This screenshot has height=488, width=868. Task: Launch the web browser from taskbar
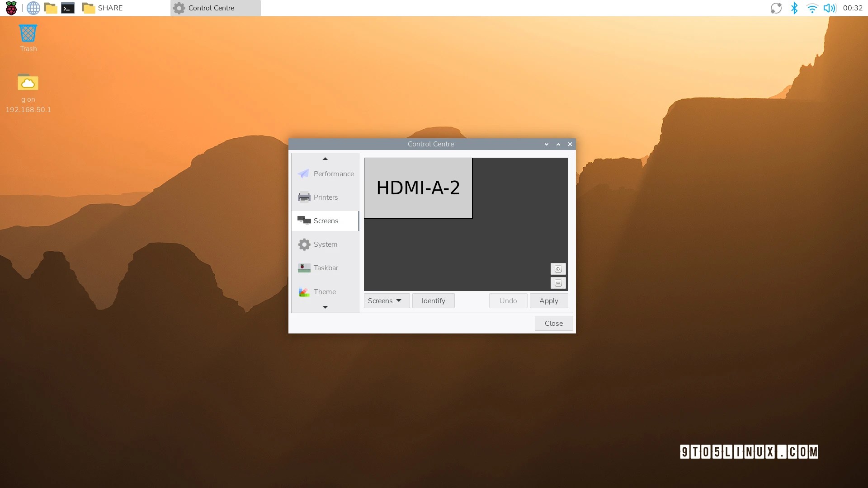click(33, 8)
